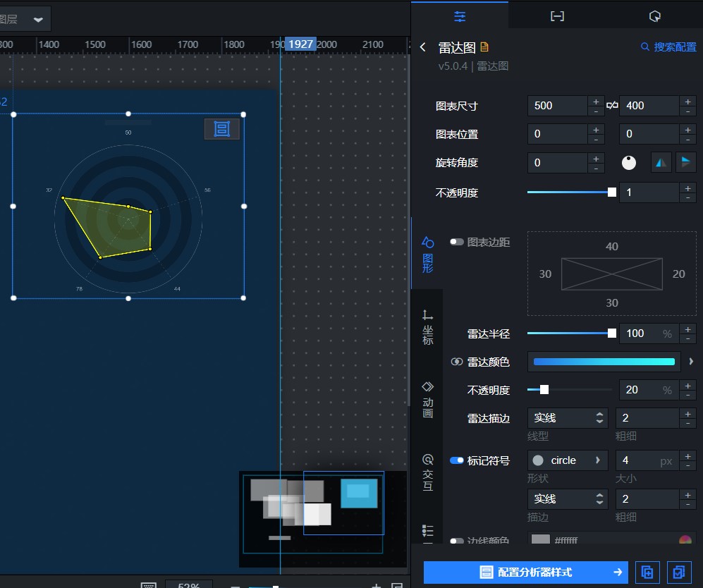Click the navigator minimap thumbnail
This screenshot has width=703, height=588.
[x=323, y=518]
